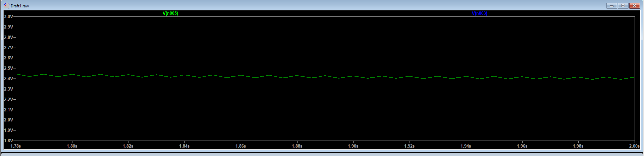Click the 2.9V vertical axis label

pos(8,27)
